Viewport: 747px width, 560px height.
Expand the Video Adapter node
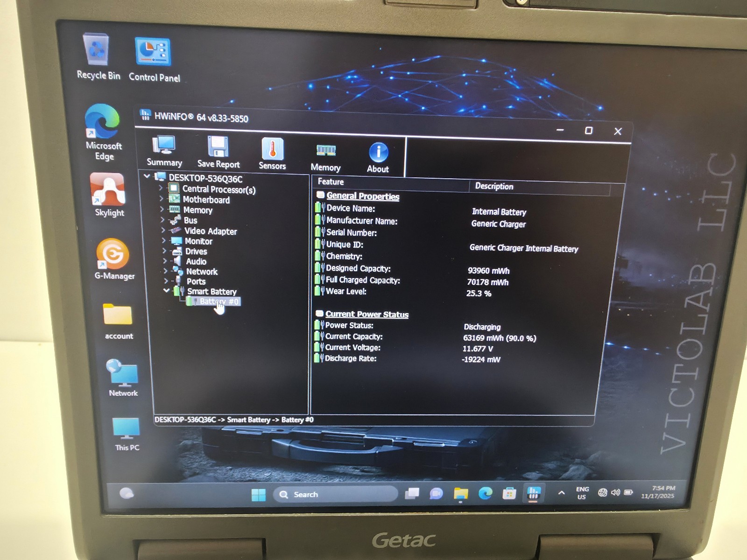(163, 230)
